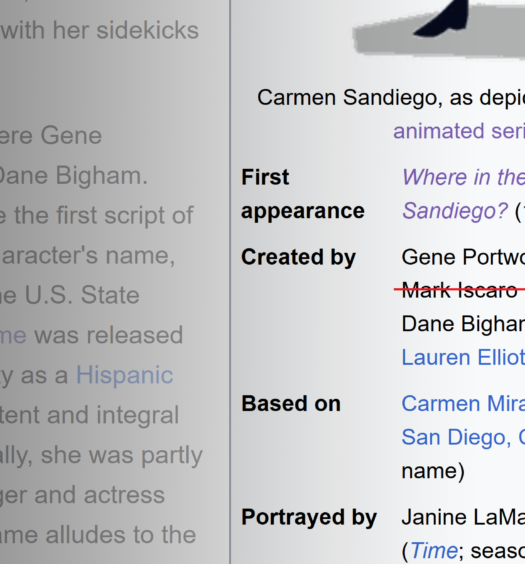Click the purple 'Where in the' link
Image resolution: width=525 pixels, height=564 pixels.
[x=464, y=177]
